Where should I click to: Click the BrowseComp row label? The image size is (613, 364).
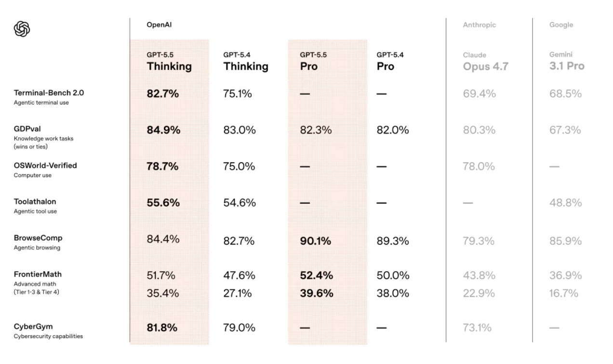[x=38, y=238]
